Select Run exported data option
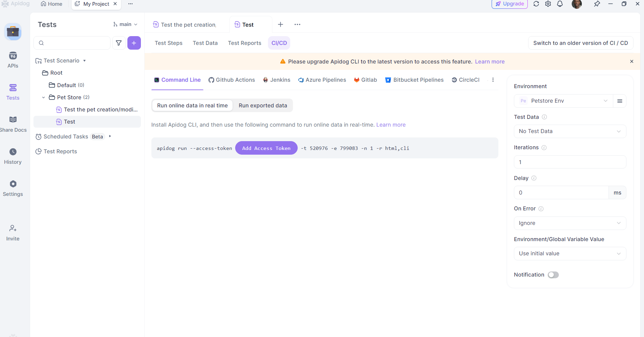This screenshot has width=644, height=337. 263,105
